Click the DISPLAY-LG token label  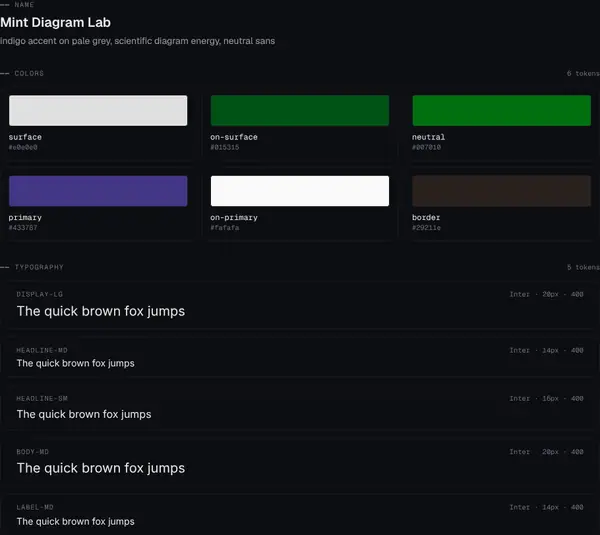(39, 294)
